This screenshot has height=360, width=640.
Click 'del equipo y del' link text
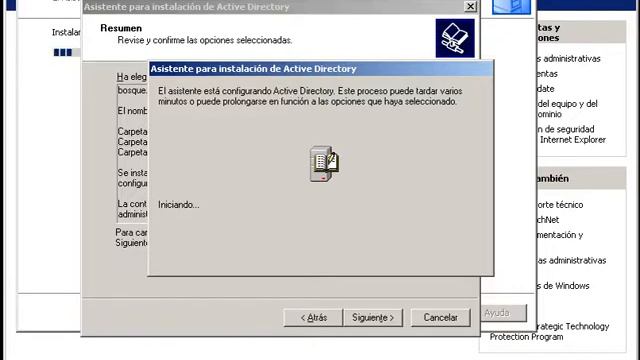(567, 104)
